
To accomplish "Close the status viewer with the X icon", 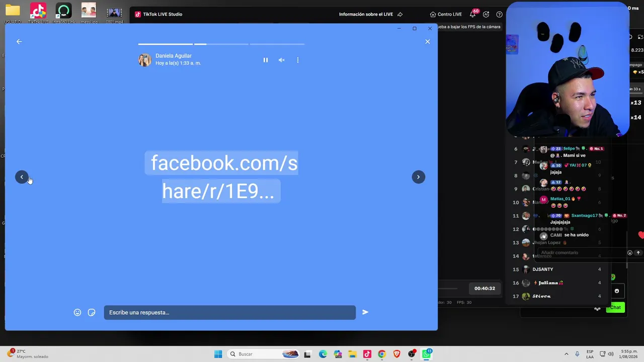I will 428,42.
